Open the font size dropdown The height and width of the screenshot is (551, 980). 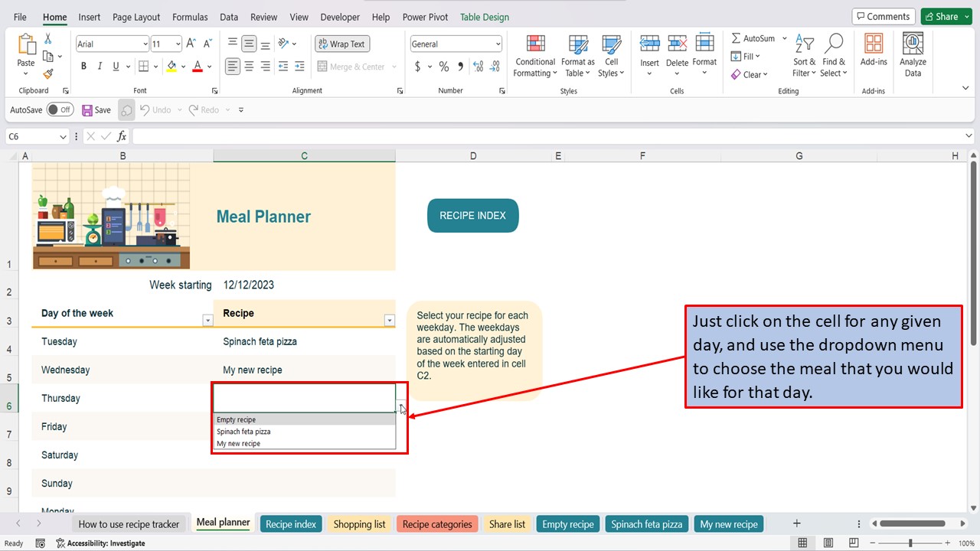pos(178,44)
